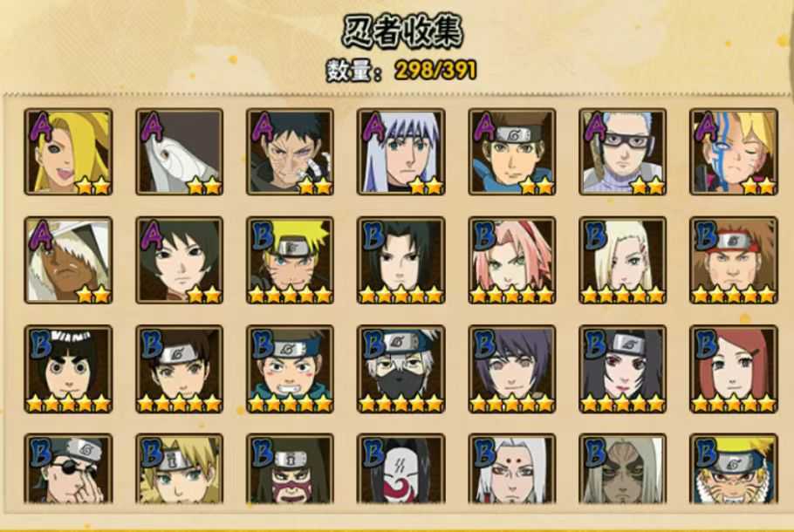Image resolution: width=794 pixels, height=532 pixels.
Task: Select the silver-haired A-rank ninja portrait
Action: point(400,152)
